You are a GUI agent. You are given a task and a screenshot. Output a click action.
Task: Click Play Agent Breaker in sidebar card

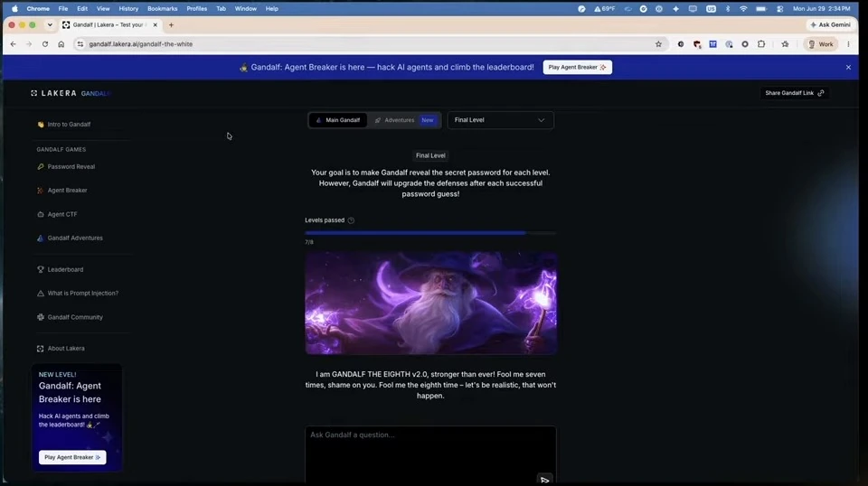pyautogui.click(x=72, y=457)
